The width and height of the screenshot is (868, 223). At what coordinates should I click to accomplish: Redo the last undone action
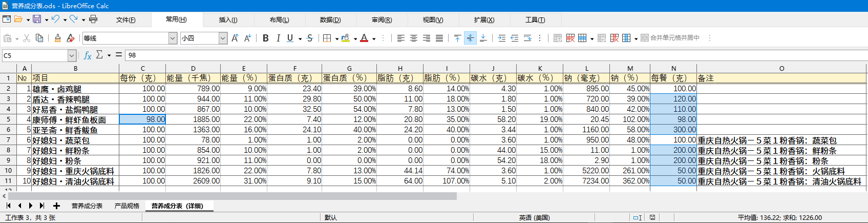[x=74, y=19]
